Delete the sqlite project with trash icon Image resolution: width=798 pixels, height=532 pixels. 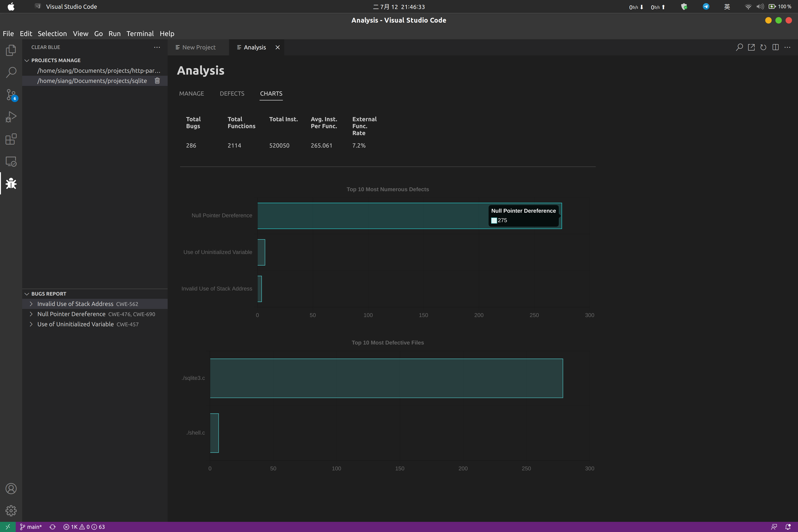[157, 81]
